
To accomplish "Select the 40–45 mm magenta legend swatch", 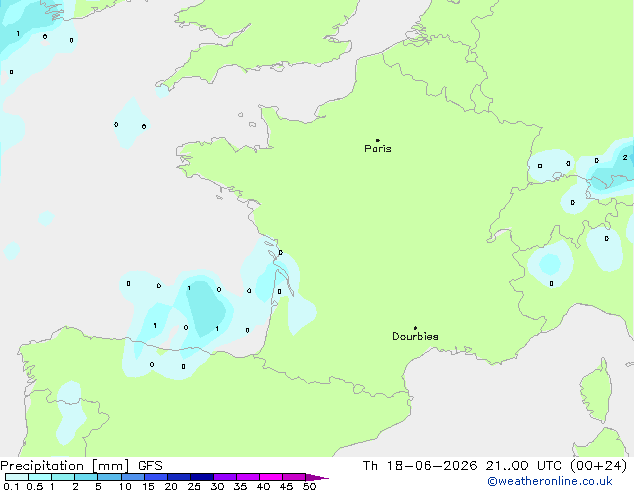I will 271,477.
